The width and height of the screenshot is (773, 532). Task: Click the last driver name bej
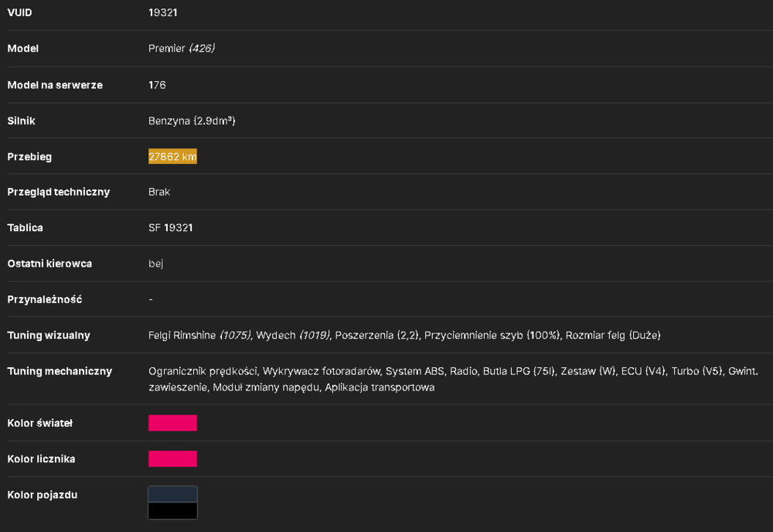(x=156, y=264)
